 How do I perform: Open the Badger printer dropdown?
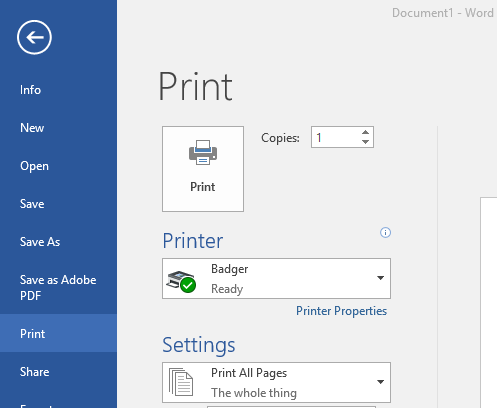pyautogui.click(x=276, y=278)
